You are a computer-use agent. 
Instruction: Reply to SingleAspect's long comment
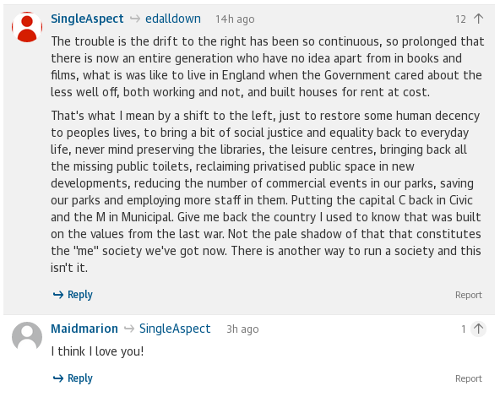pyautogui.click(x=73, y=295)
